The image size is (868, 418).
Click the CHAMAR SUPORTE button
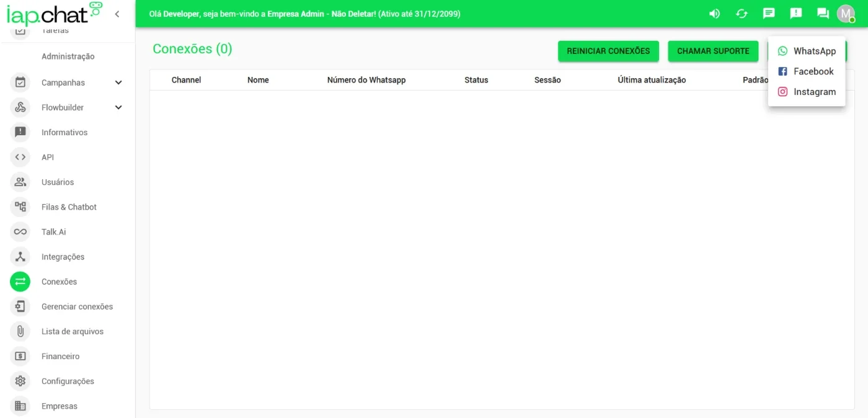click(x=713, y=51)
